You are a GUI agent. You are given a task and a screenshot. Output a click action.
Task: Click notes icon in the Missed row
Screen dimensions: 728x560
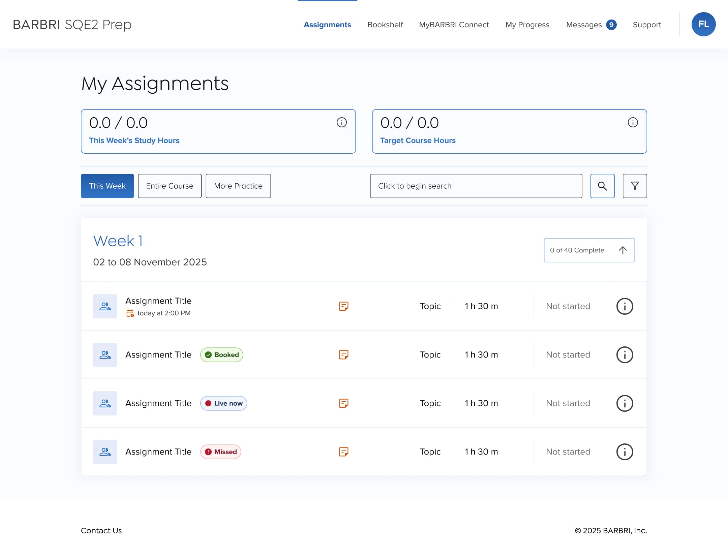[x=343, y=452]
